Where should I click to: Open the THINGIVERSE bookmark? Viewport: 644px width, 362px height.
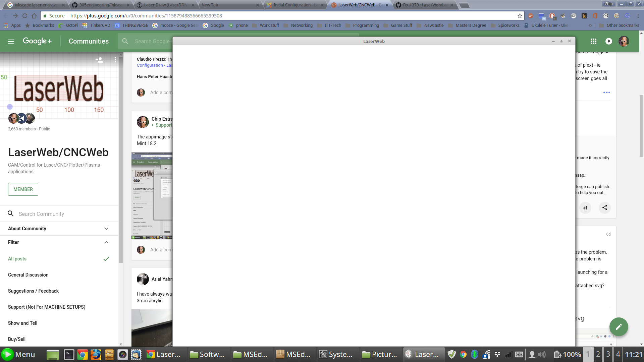131,25
